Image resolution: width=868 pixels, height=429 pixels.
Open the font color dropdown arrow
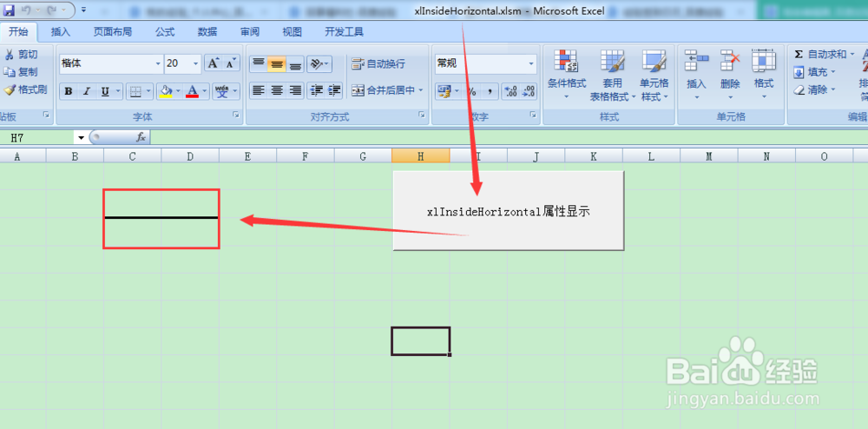(x=205, y=91)
